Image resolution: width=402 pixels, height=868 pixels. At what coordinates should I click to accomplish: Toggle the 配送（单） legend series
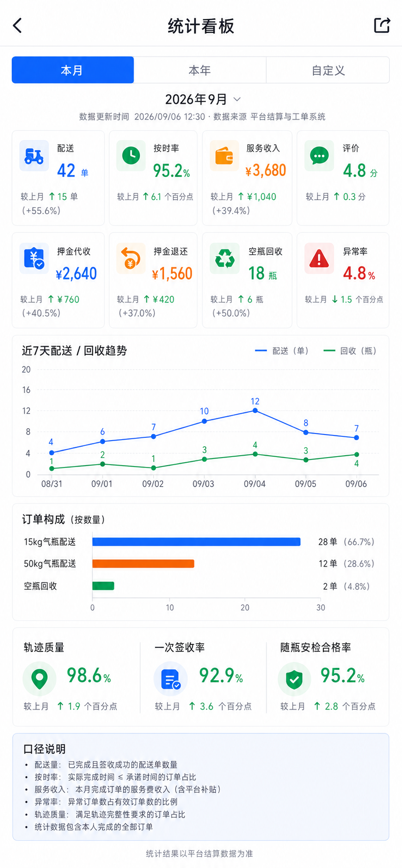(281, 351)
